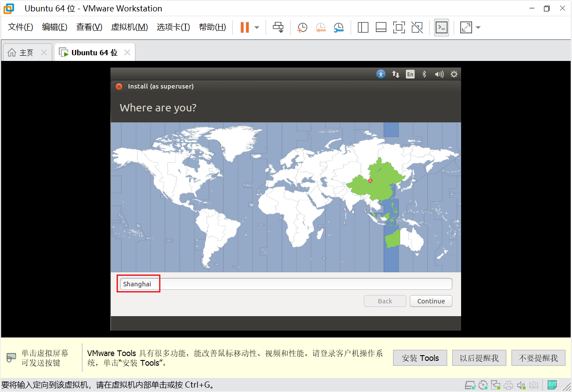Select the Ubuntu 64 位 tab

point(94,53)
